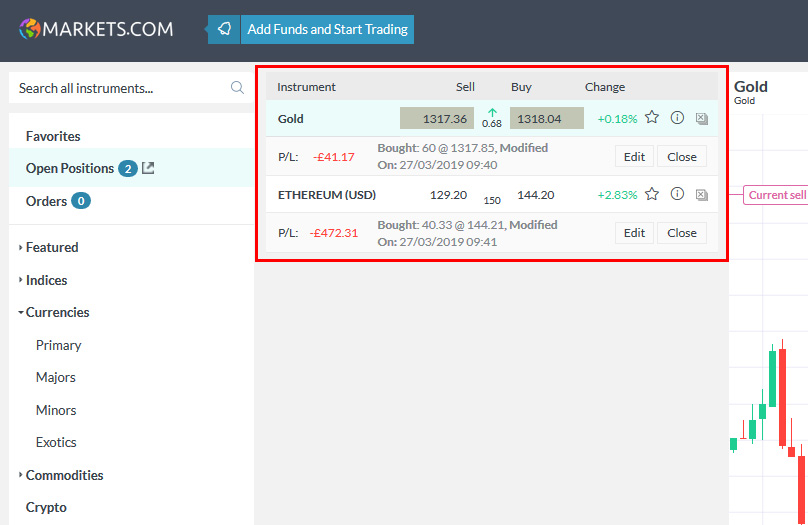Click the Buy column header

(521, 87)
